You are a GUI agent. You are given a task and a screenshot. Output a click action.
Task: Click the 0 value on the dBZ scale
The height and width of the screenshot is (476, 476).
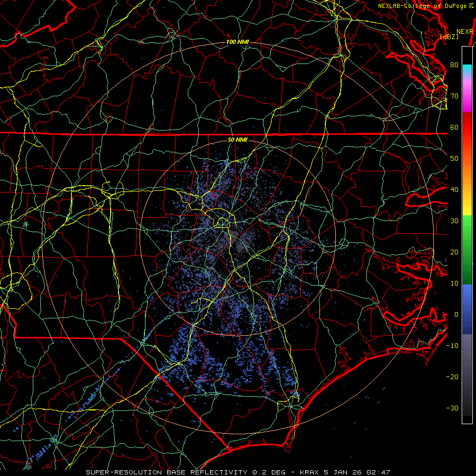(x=456, y=315)
